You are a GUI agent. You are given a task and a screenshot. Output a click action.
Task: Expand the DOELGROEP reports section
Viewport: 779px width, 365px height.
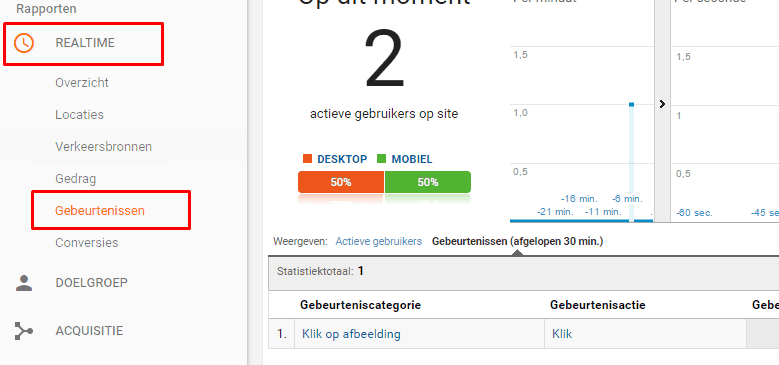[91, 283]
